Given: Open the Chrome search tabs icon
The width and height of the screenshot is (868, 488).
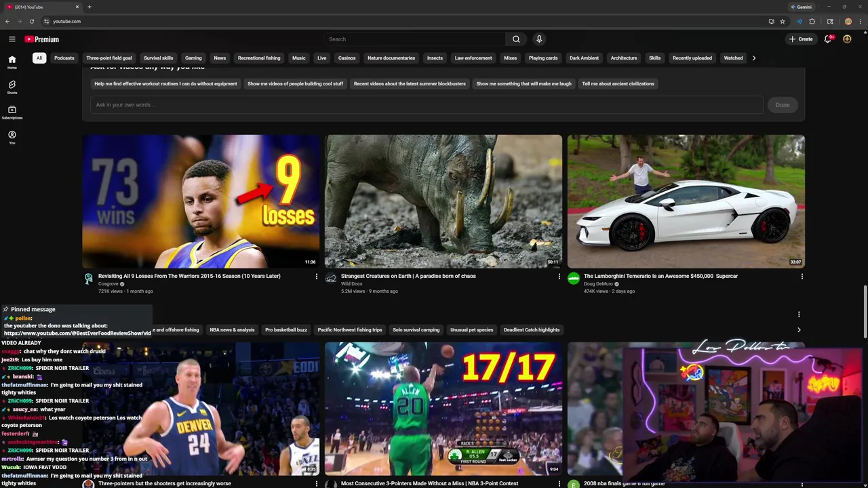Looking at the screenshot, I should pos(830,21).
